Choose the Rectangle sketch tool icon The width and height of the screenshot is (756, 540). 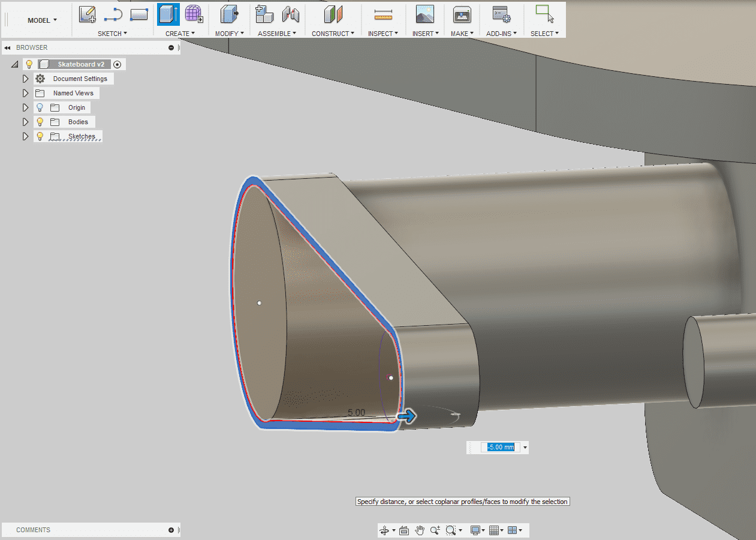(139, 14)
